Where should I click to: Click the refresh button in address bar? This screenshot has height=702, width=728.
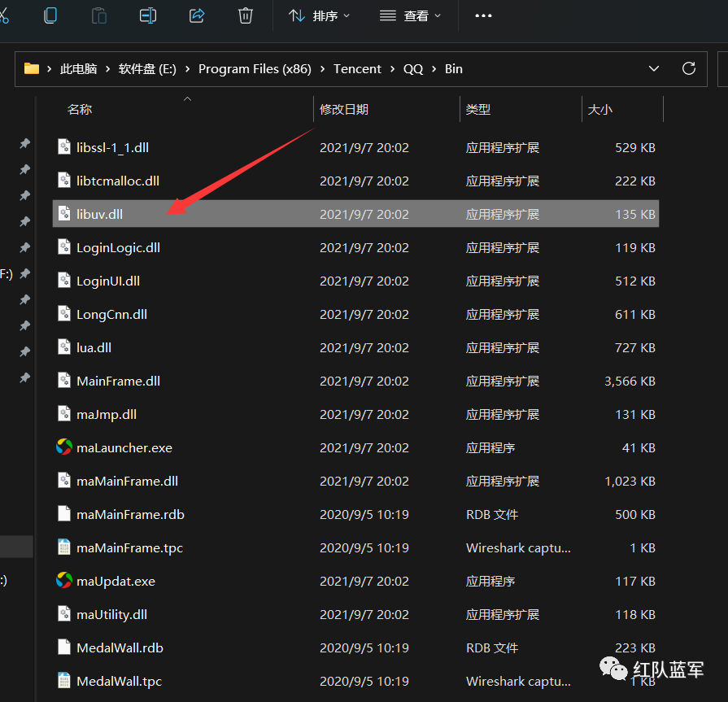coord(688,68)
